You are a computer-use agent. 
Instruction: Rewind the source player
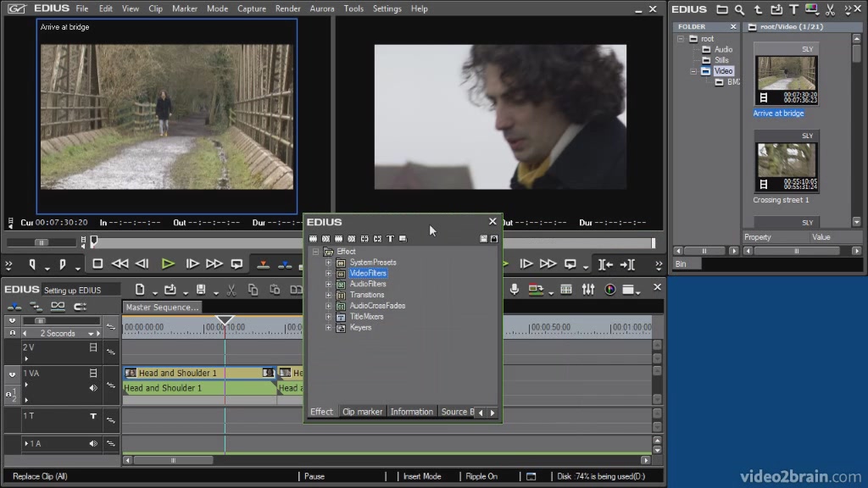(120, 264)
